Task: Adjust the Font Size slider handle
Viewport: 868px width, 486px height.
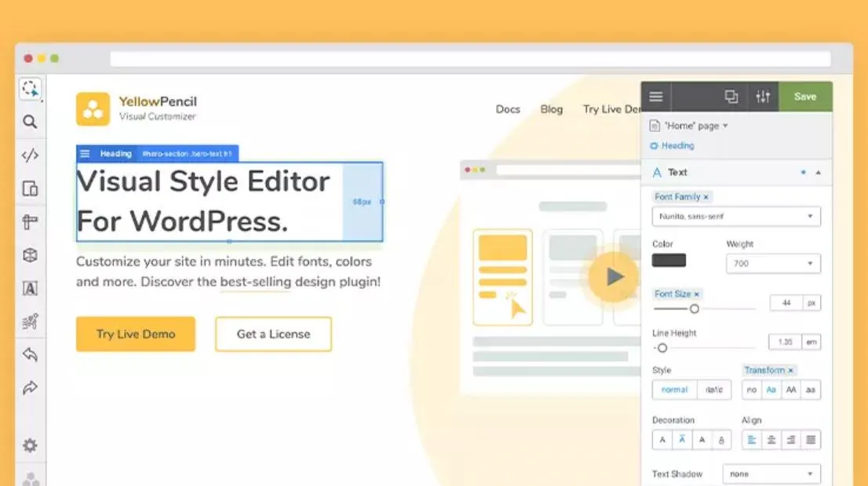Action: 695,309
